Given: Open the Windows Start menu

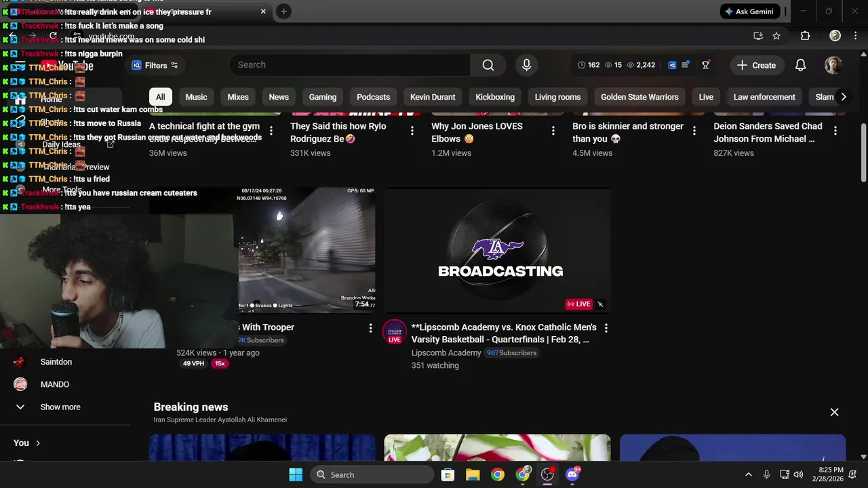Looking at the screenshot, I should click(x=296, y=474).
